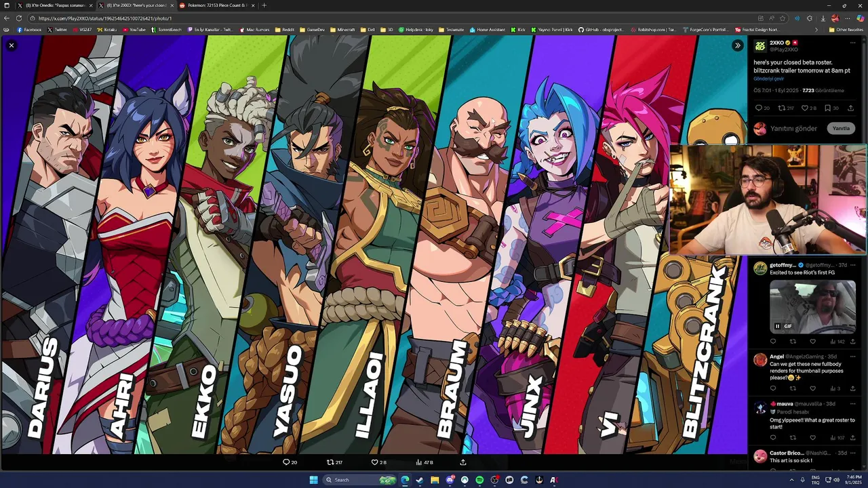Click share icon in side panel tweet actions
Image resolution: width=868 pixels, height=488 pixels.
[x=850, y=108]
